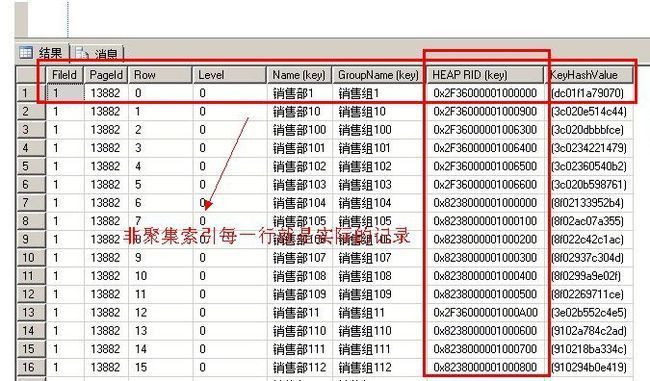Select row header number 5
Screen dimensions: 650x381
(x=31, y=166)
